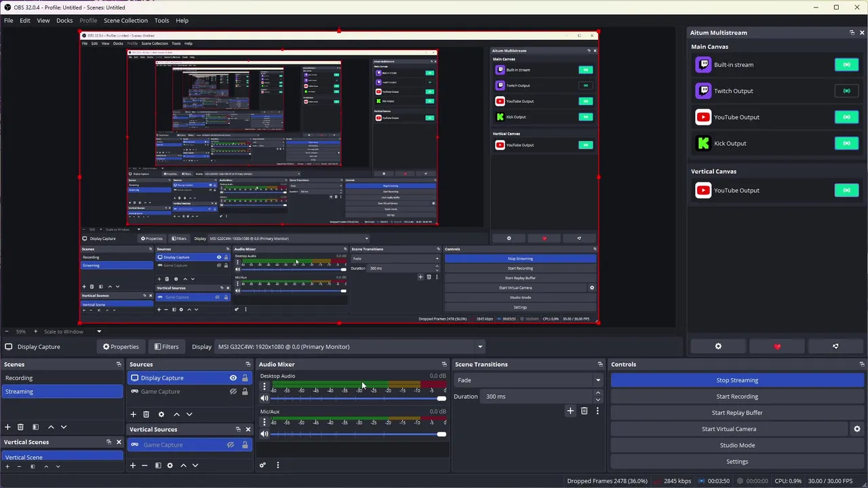
Task: Click Start Recording button
Action: pos(737,396)
